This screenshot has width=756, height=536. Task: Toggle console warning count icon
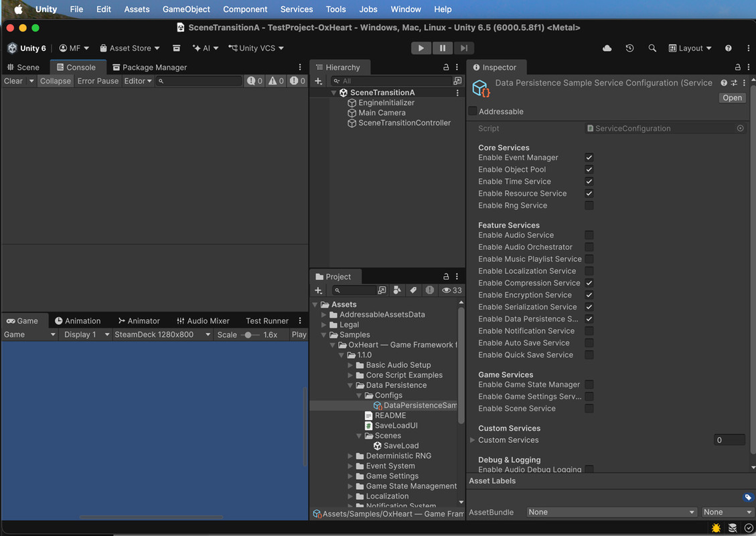277,81
